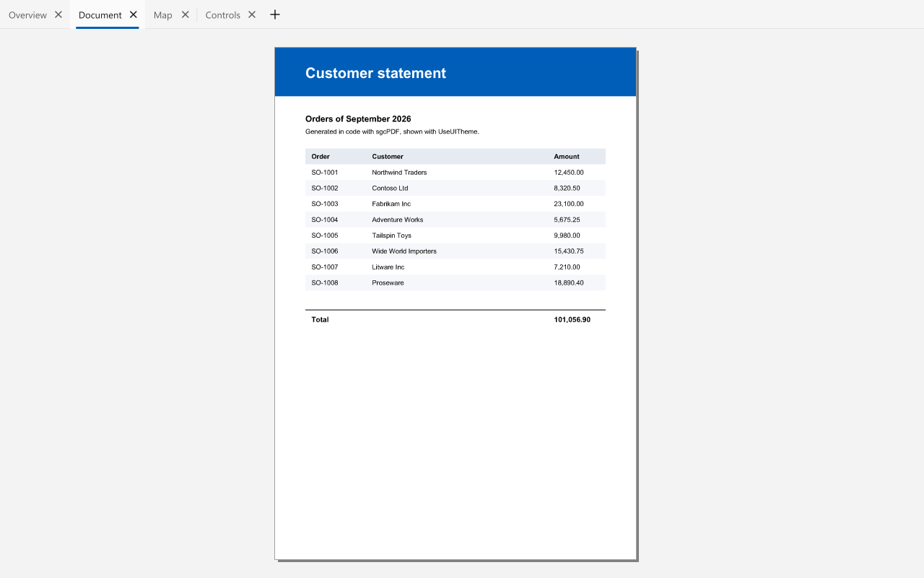Click the amount 7,210.00
Image resolution: width=924 pixels, height=578 pixels.
567,268
